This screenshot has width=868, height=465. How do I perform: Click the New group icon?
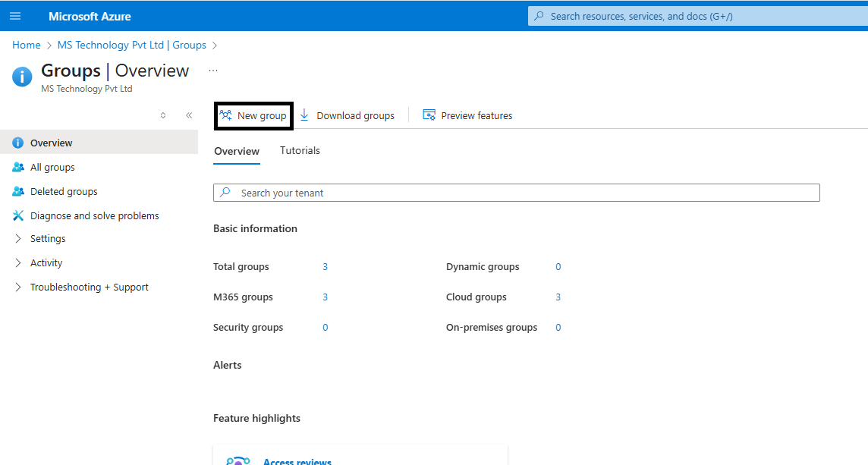(225, 115)
